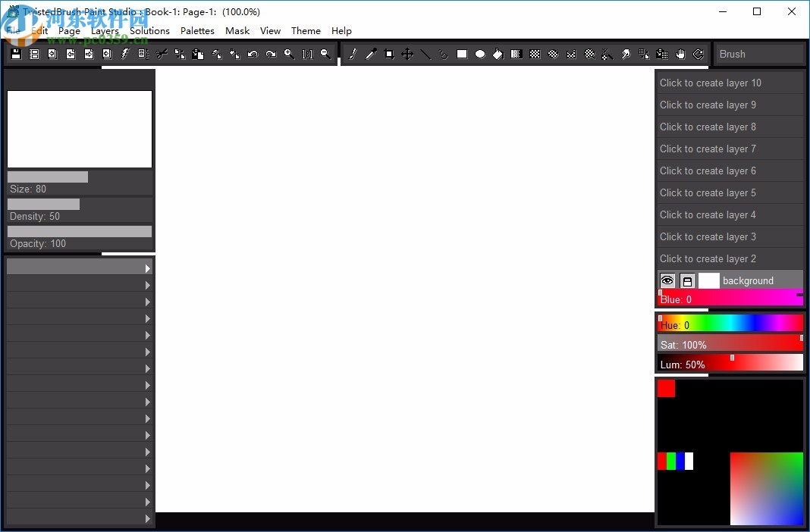The image size is (810, 532).
Task: Toggle visibility of the background layer
Action: 667,280
